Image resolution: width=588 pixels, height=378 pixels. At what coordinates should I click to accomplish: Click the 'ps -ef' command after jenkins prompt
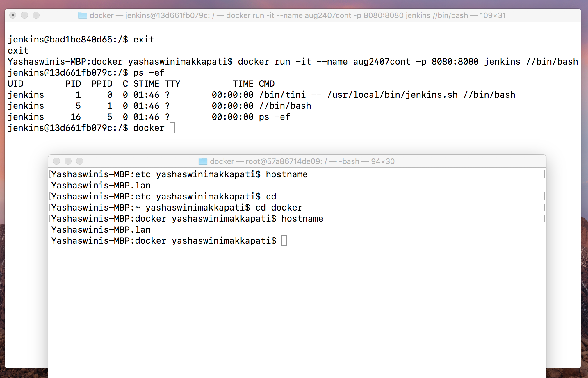[x=149, y=73]
